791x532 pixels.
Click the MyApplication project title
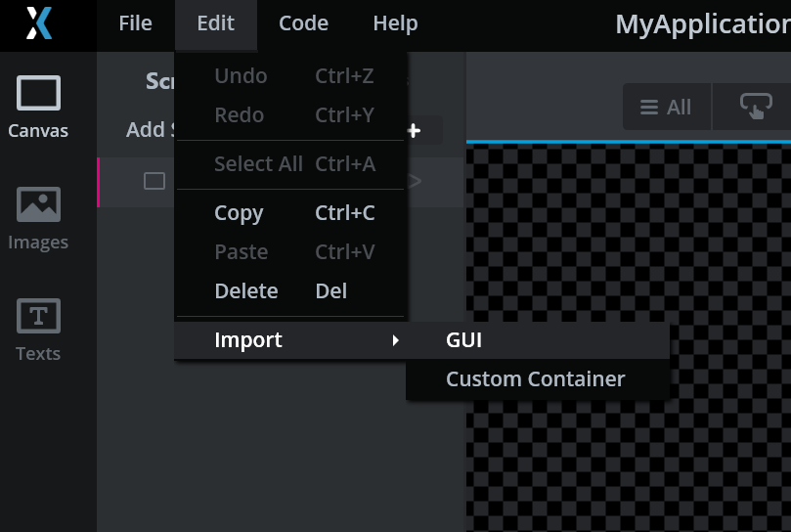pos(703,24)
